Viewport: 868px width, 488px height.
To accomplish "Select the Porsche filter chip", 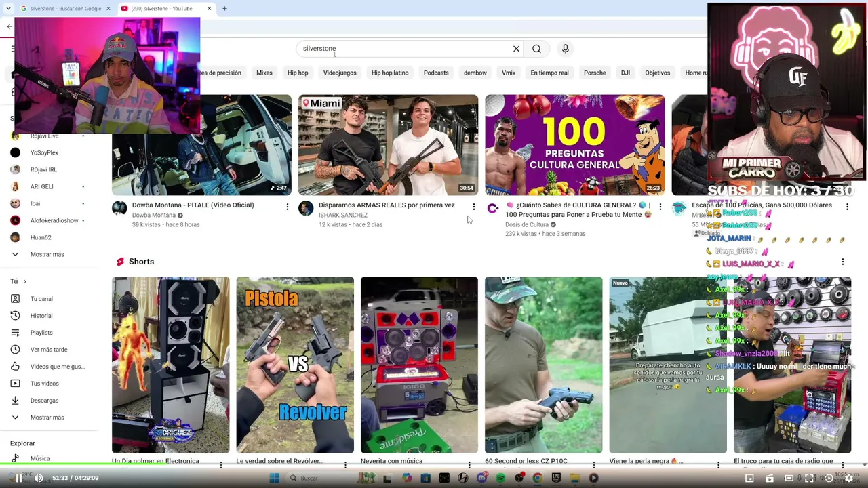I will coord(595,73).
